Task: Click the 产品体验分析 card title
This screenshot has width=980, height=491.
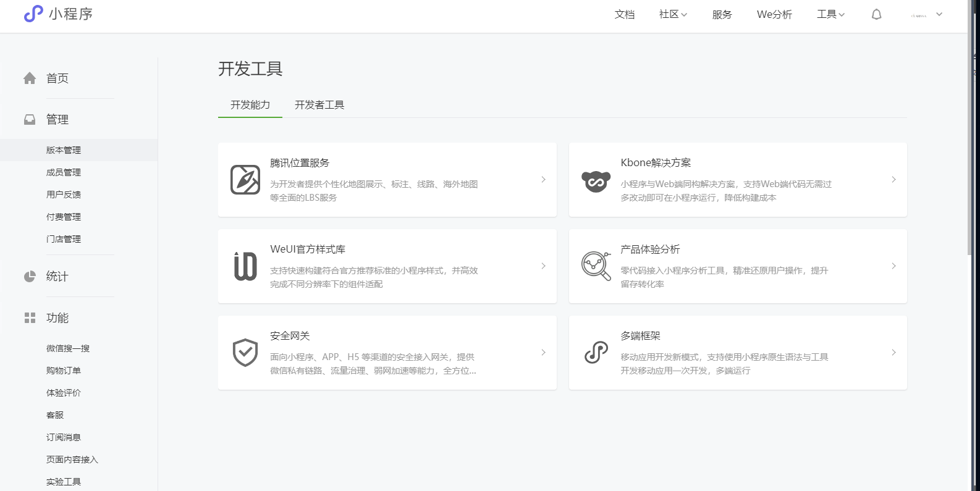Action: (650, 250)
